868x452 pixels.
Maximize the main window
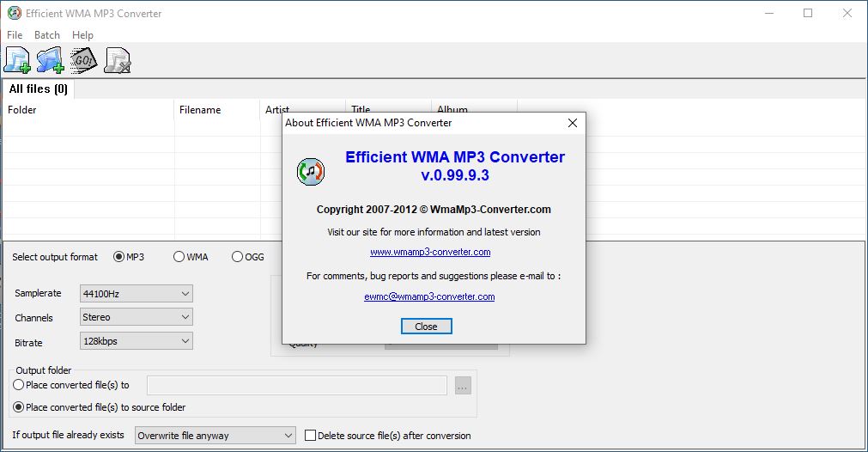tap(808, 13)
